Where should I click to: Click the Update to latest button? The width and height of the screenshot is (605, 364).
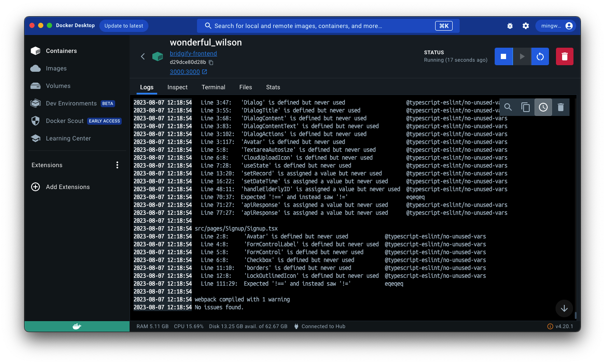[x=124, y=26]
